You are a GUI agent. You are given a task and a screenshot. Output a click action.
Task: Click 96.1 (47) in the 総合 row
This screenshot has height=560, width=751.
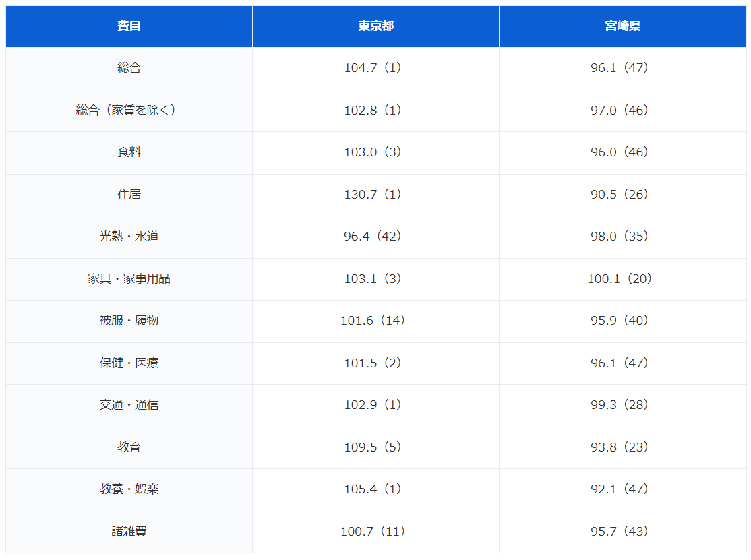[x=622, y=68]
